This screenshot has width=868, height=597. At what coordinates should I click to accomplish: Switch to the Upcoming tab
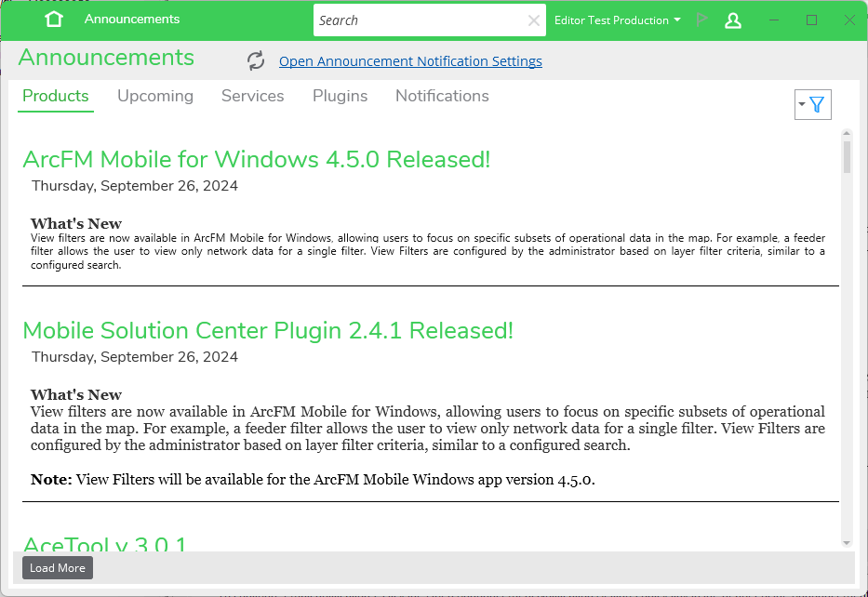coord(155,97)
